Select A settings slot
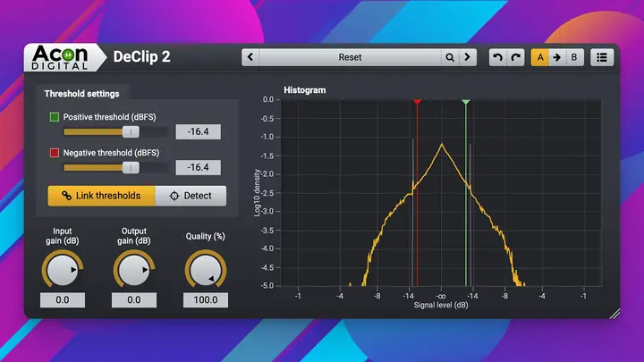The width and height of the screenshot is (644, 362). pyautogui.click(x=540, y=57)
